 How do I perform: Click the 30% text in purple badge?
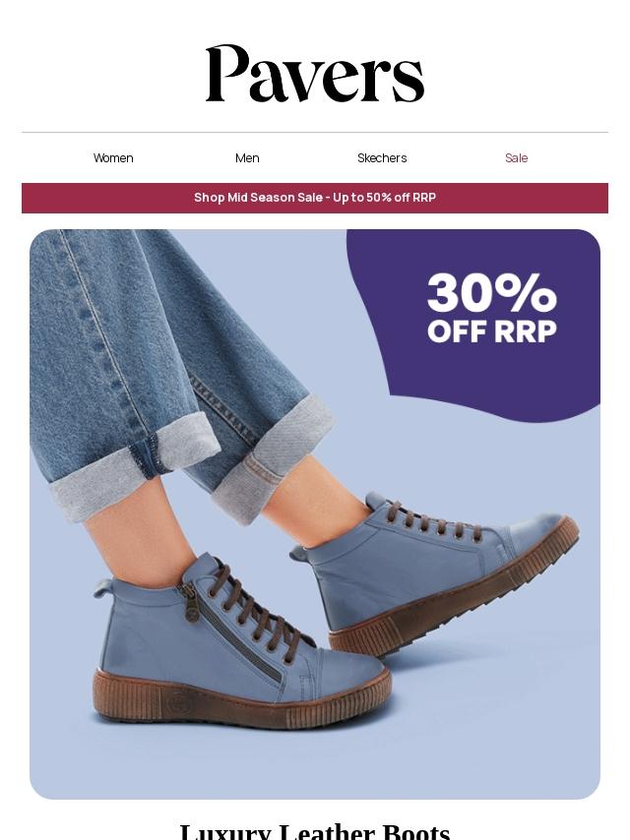click(491, 292)
